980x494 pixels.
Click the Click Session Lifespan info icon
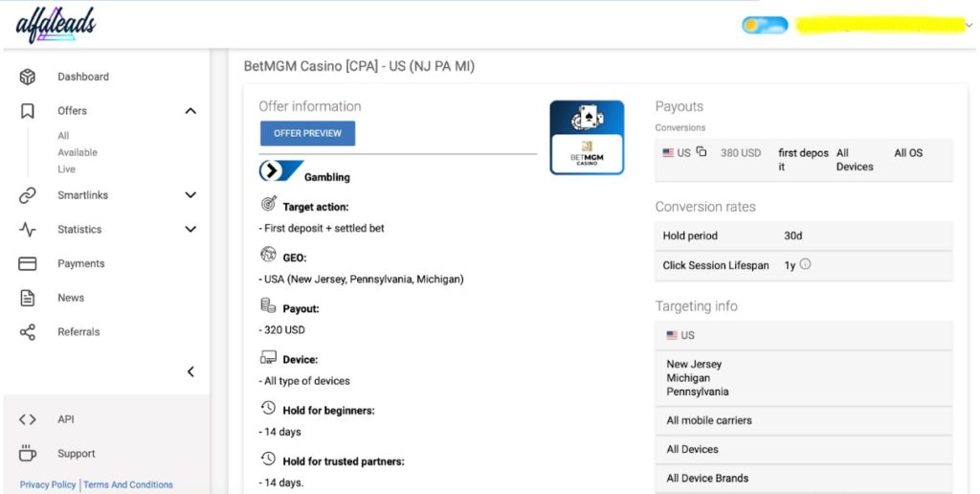tap(805, 264)
